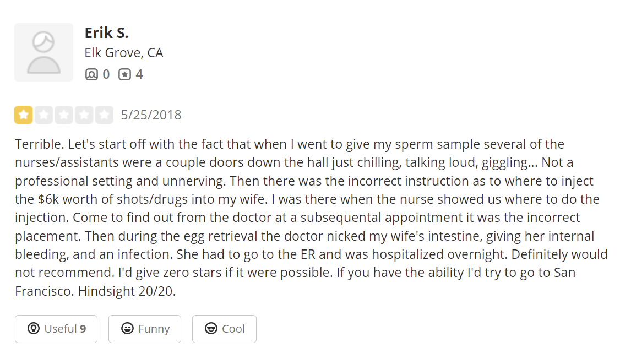Image resolution: width=620 pixels, height=364 pixels.
Task: Click the friends count icon
Action: [91, 74]
